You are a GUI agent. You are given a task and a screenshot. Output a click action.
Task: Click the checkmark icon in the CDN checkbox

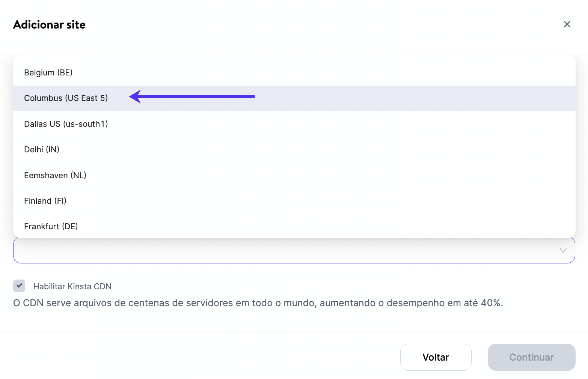[19, 286]
